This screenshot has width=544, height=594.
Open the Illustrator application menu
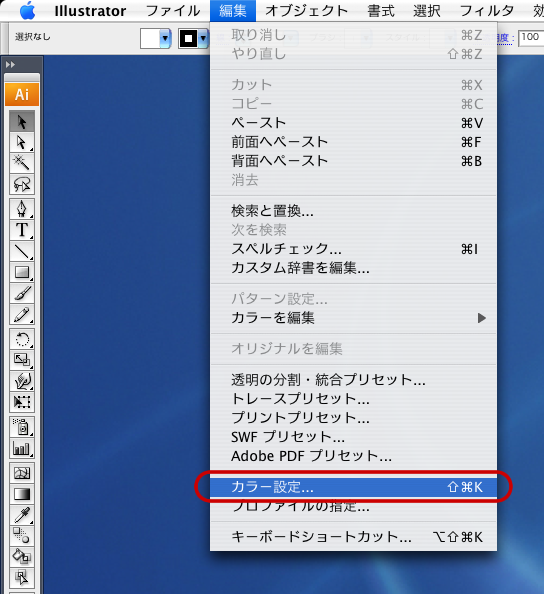tap(90, 11)
